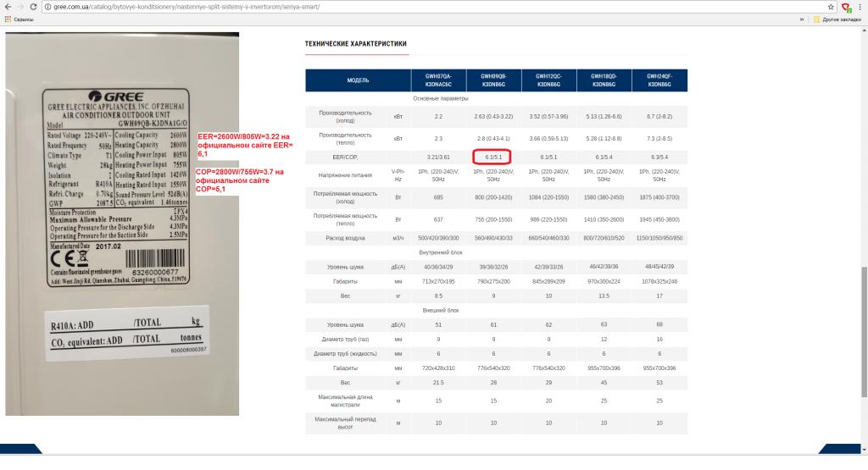
Task: Click the browser back arrow
Action: (7, 7)
